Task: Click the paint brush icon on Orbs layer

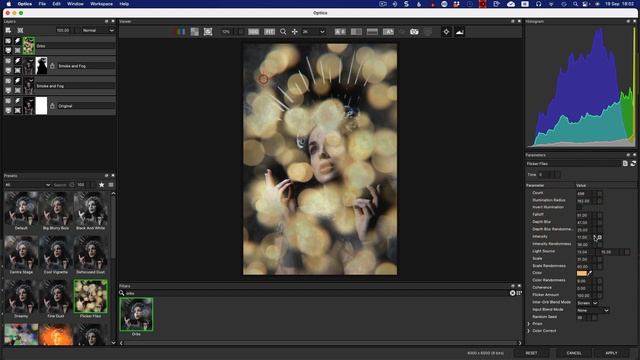Action: 18,41
